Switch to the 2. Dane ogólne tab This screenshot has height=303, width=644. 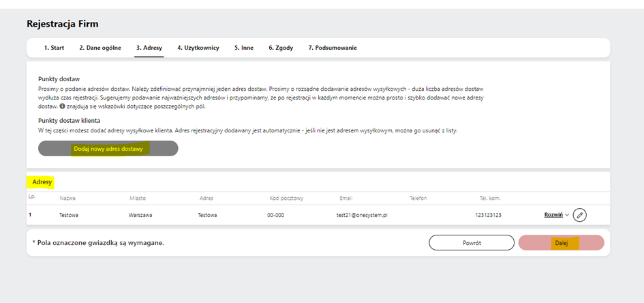tap(100, 48)
